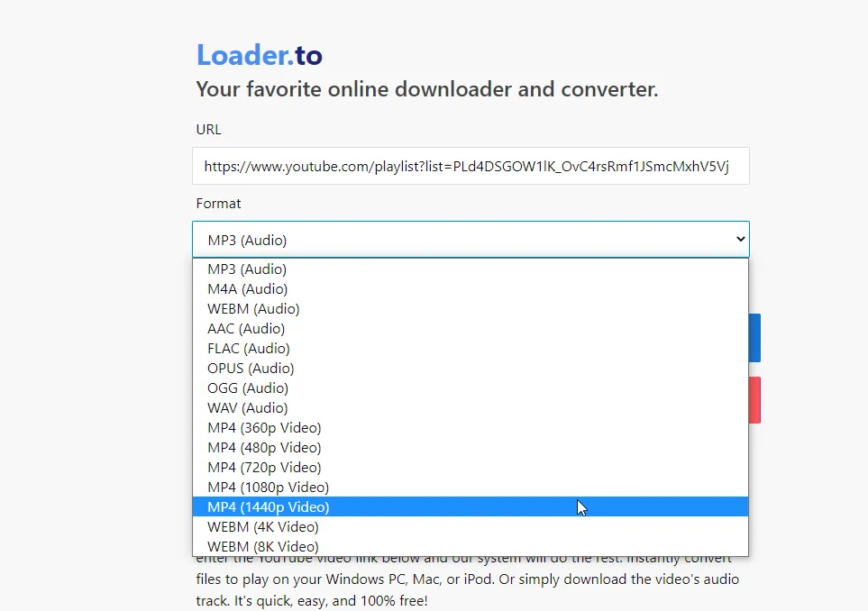This screenshot has height=611, width=868.
Task: Collapse the Format dropdown arrow
Action: (x=740, y=239)
